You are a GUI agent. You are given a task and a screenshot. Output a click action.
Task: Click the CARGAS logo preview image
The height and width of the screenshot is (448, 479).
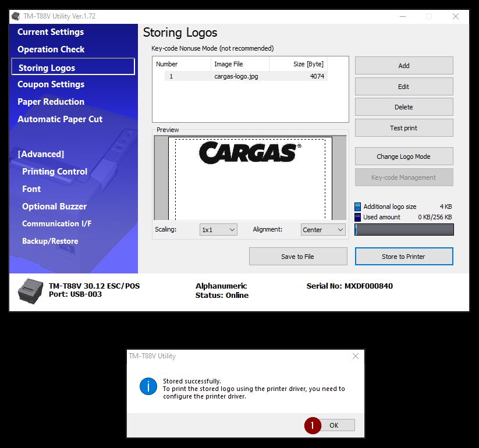coord(250,152)
